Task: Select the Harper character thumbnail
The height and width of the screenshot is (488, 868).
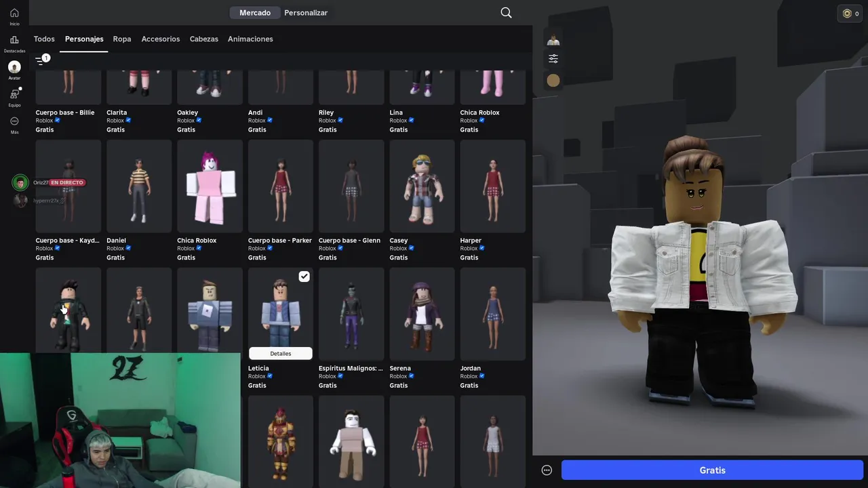Action: pos(493,186)
